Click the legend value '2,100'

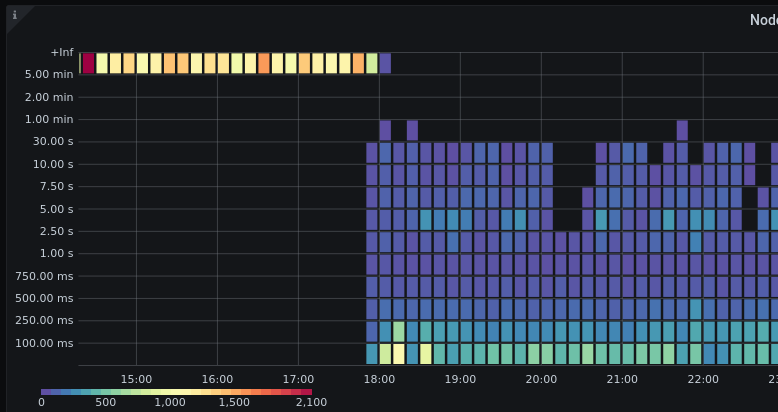(x=311, y=402)
